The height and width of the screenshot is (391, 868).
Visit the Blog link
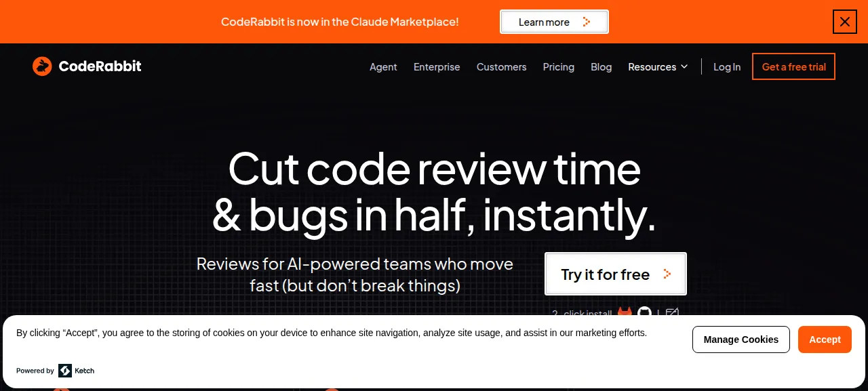click(x=601, y=66)
